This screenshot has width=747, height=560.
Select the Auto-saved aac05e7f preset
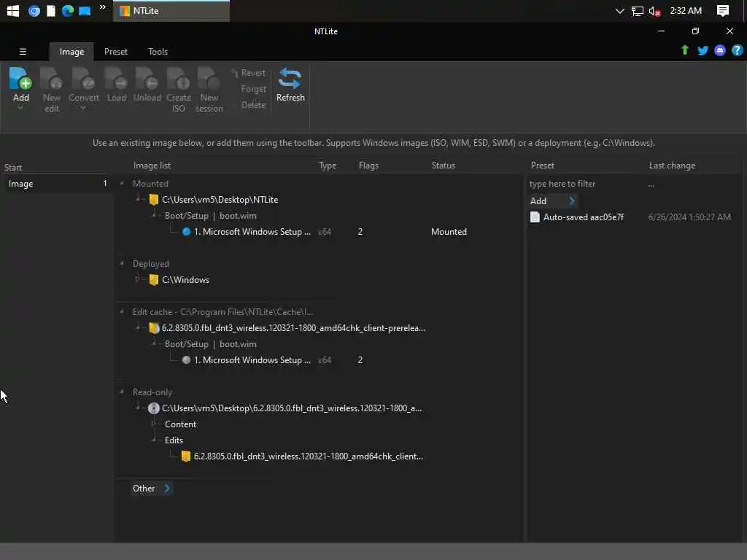[x=583, y=217]
